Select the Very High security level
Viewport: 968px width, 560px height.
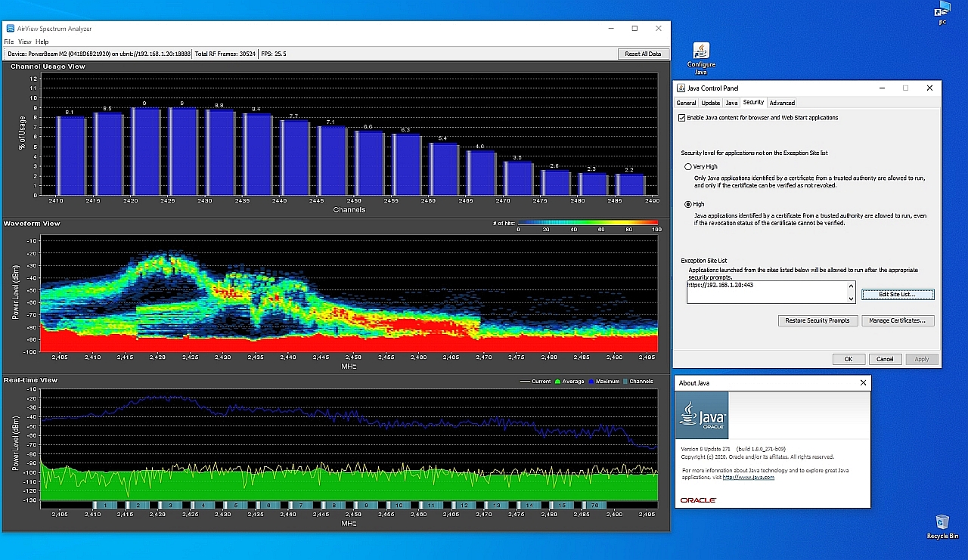[x=687, y=166]
